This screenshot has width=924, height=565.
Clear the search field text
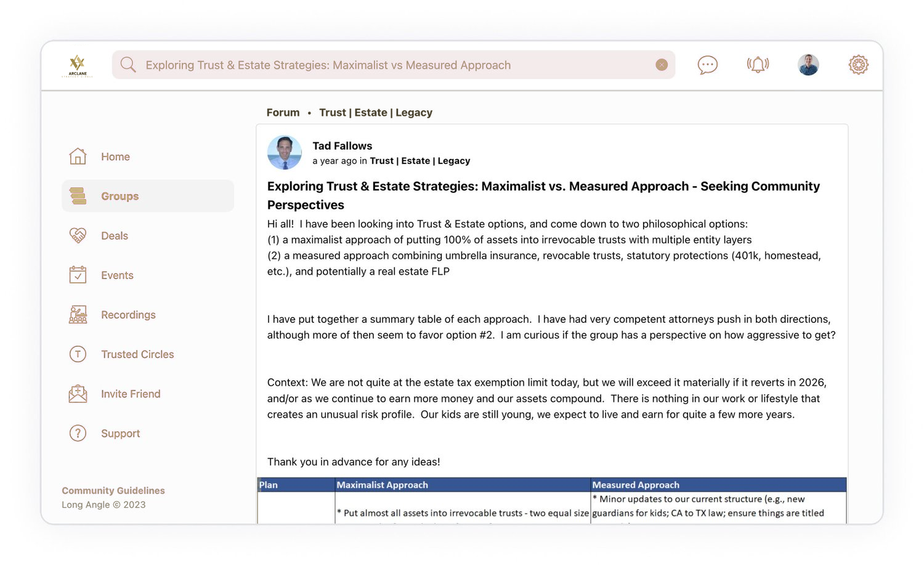pos(662,65)
